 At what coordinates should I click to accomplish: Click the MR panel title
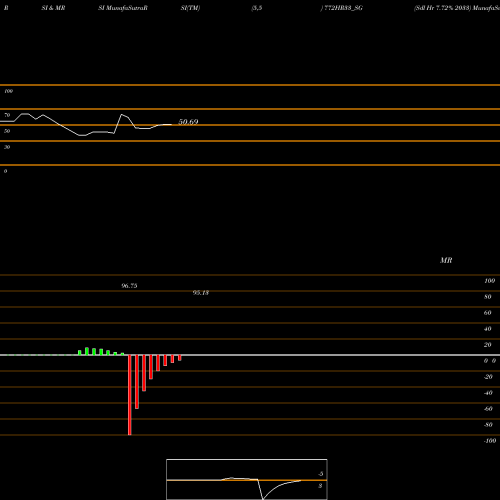coord(446,260)
